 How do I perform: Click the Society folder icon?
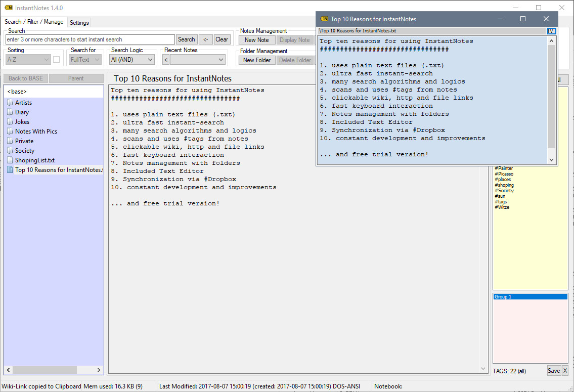click(x=10, y=150)
